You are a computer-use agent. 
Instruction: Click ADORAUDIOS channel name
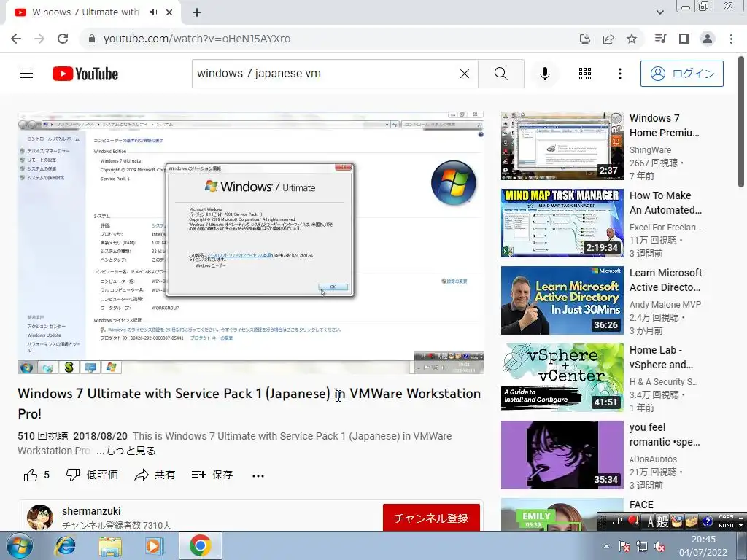coord(653,459)
